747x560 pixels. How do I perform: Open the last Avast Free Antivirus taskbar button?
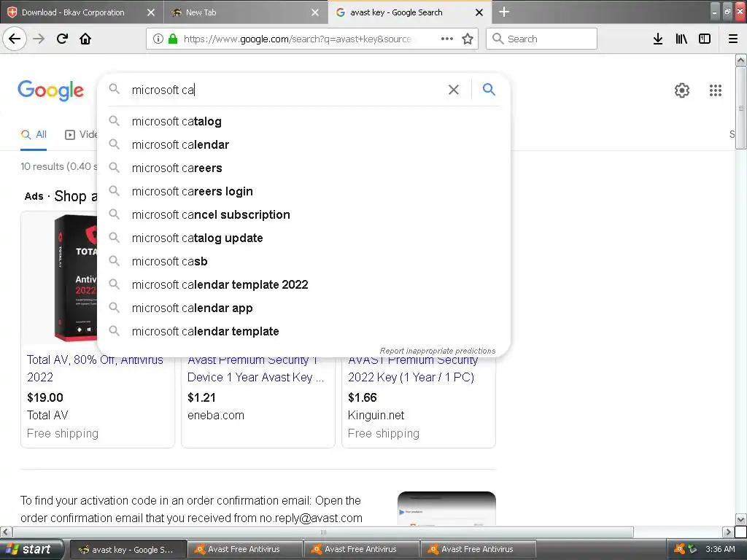click(478, 550)
